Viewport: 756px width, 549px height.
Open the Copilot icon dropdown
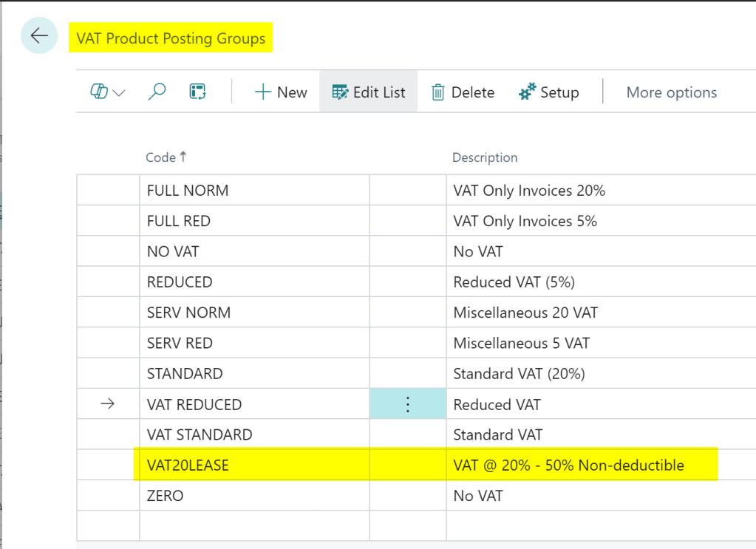pyautogui.click(x=108, y=92)
